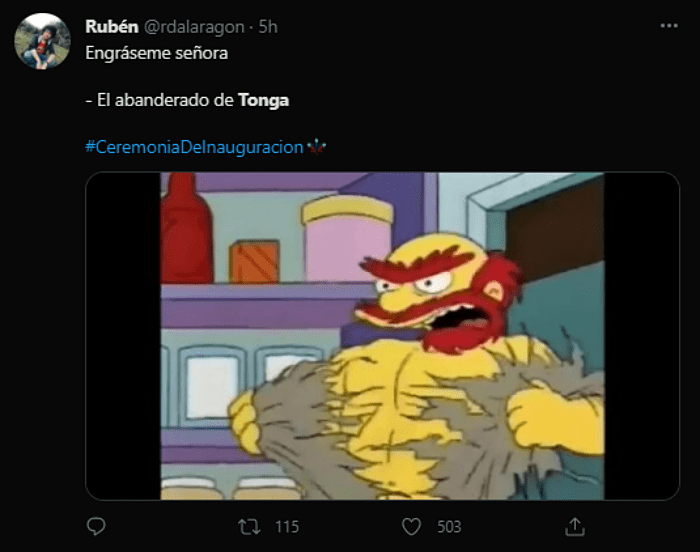This screenshot has height=552, width=700.
Task: Click the 'El abanderado de' text line
Action: [x=165, y=100]
